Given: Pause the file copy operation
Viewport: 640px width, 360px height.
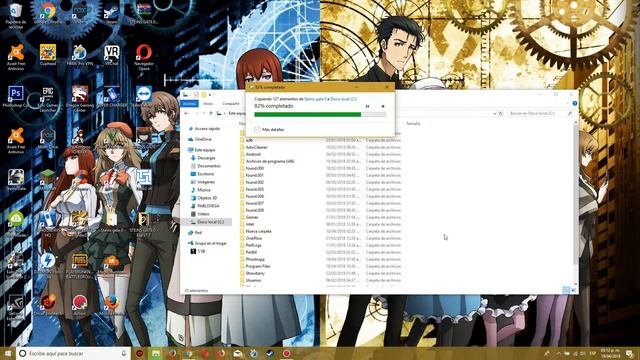Looking at the screenshot, I should pyautogui.click(x=367, y=106).
